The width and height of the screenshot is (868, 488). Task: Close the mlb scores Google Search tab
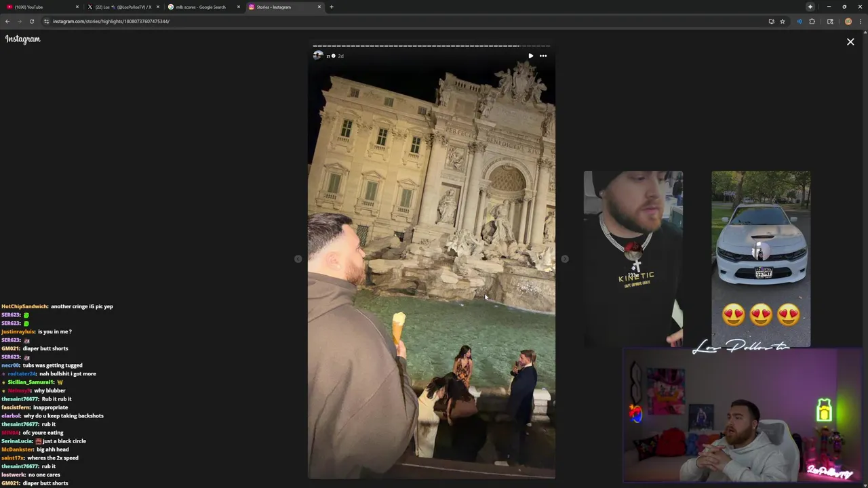click(x=238, y=7)
